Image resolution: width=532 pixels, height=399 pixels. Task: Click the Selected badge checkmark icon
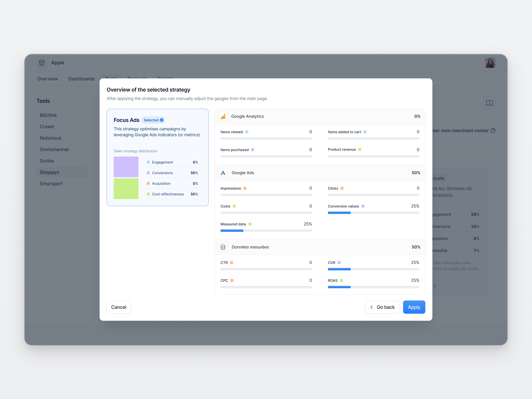pyautogui.click(x=162, y=120)
